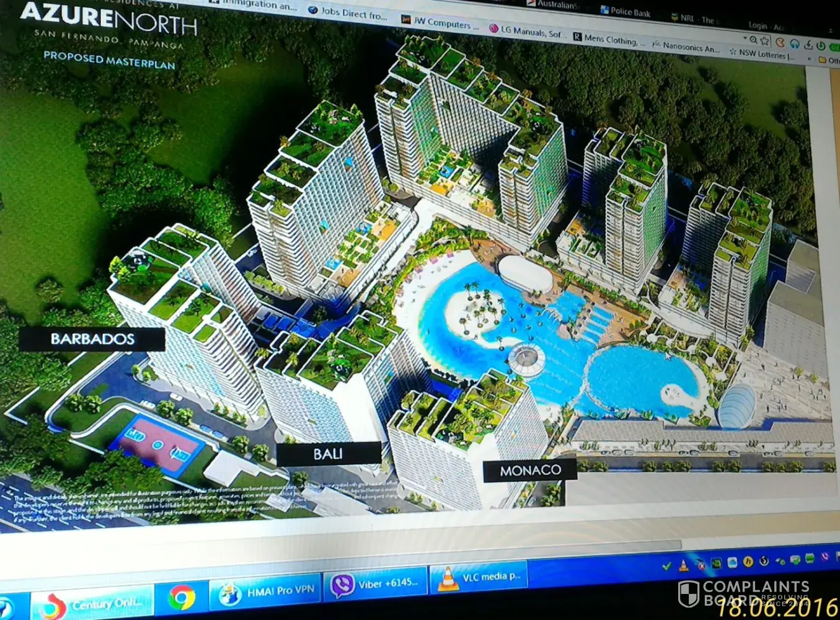
Task: Click the zoom magnifier icon in address bar
Action: pos(753,39)
